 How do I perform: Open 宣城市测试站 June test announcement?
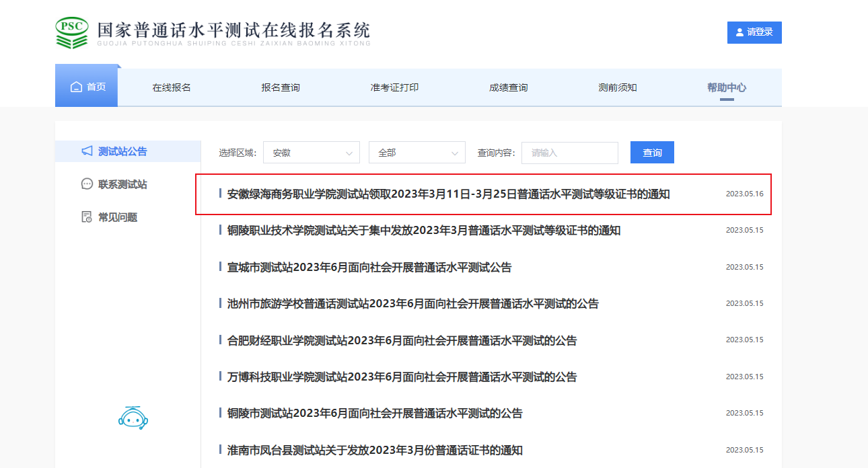coord(369,267)
